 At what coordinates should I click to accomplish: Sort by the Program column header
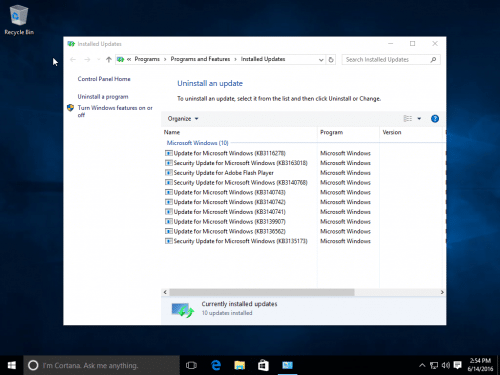(348, 132)
